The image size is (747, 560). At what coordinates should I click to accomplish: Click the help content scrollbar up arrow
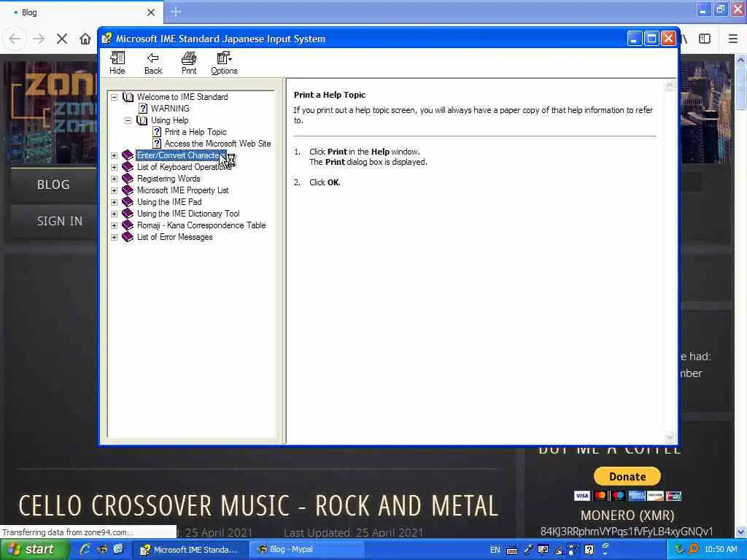point(670,85)
